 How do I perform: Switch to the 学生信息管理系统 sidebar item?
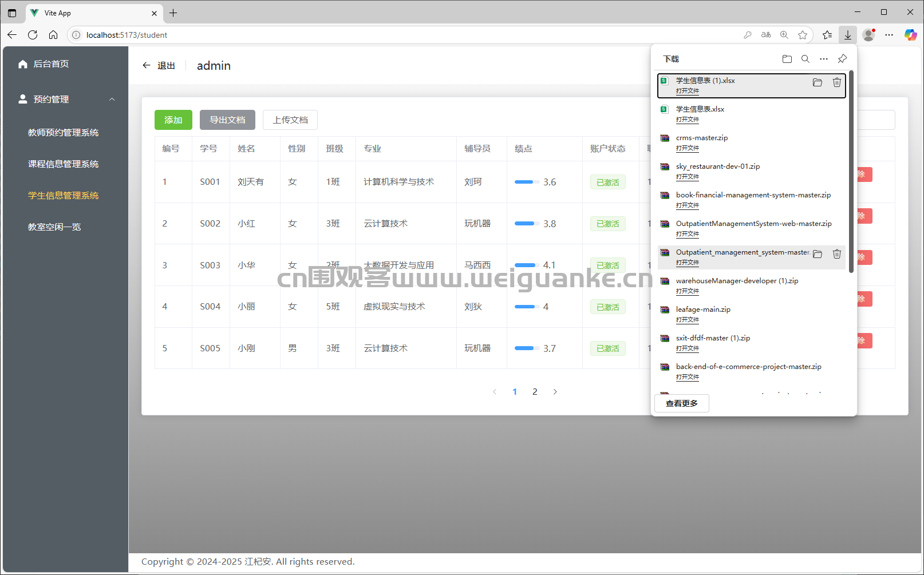[x=63, y=195]
